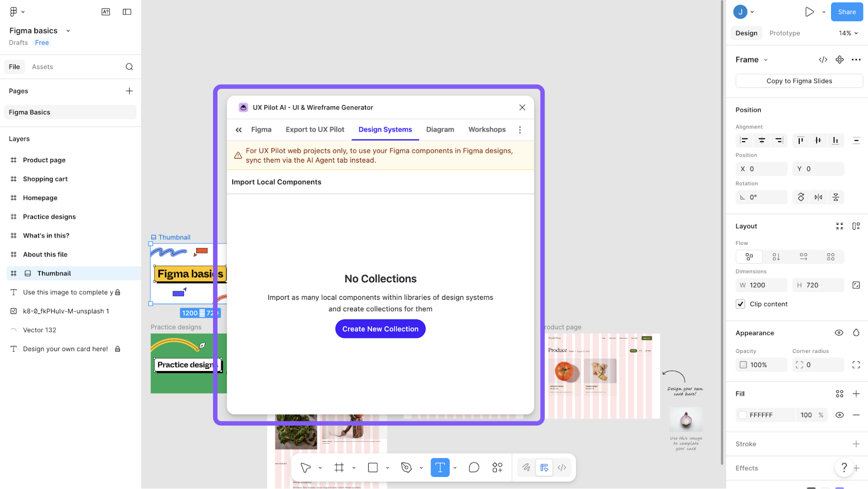Click Create New Collection button
The image size is (868, 489).
tap(380, 329)
